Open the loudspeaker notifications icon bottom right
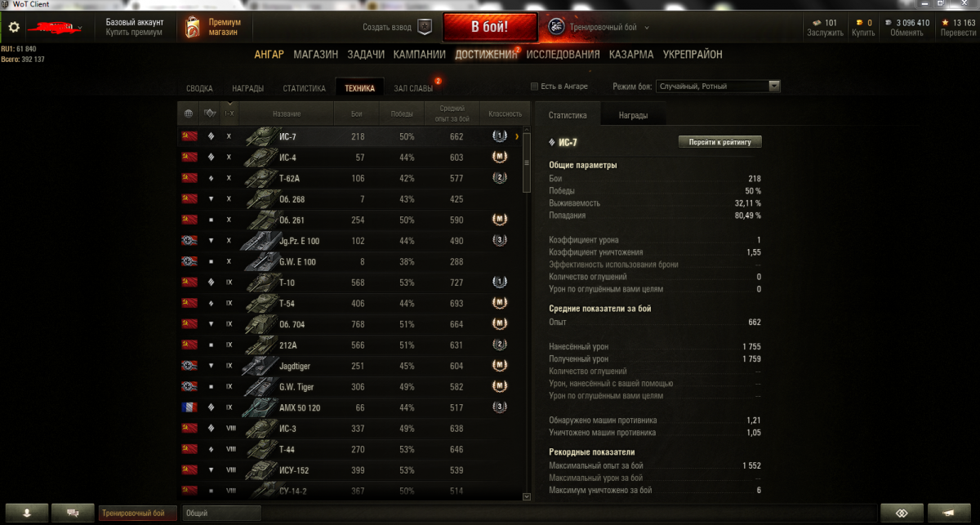This screenshot has height=525, width=980. (x=950, y=513)
